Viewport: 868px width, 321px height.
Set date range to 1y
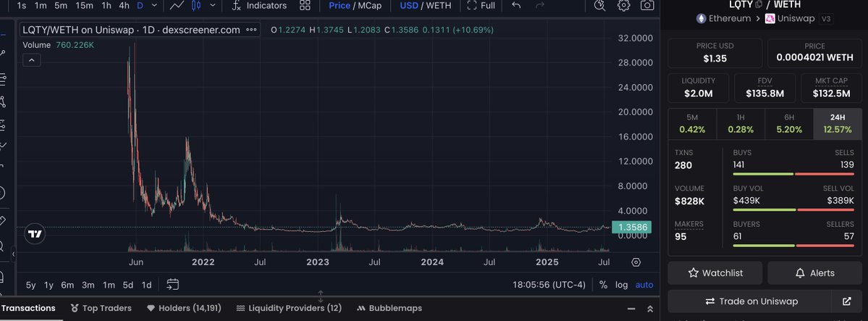[x=49, y=285]
